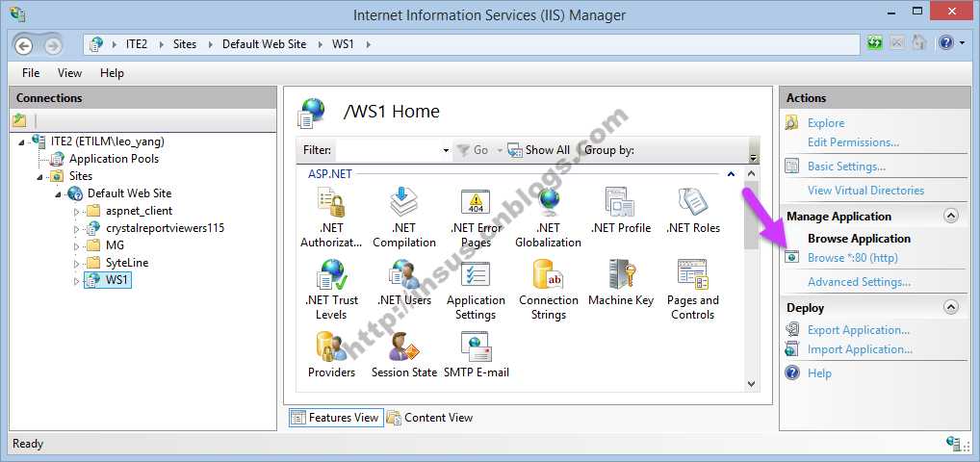Click the Explore action link

[x=826, y=123]
